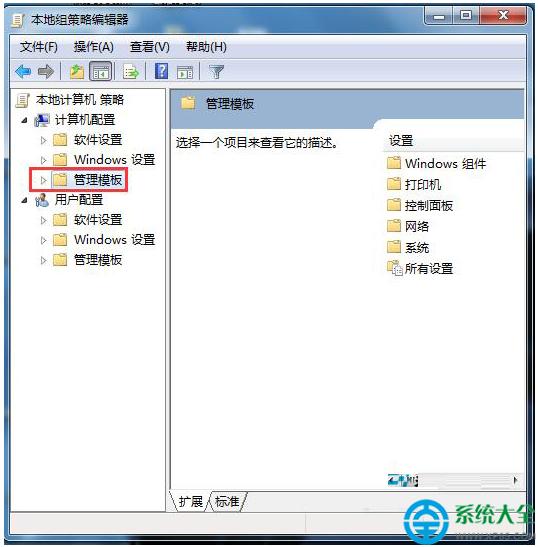Click the horizontal scrollbar right arrow
The height and width of the screenshot is (547, 538).
(515, 480)
